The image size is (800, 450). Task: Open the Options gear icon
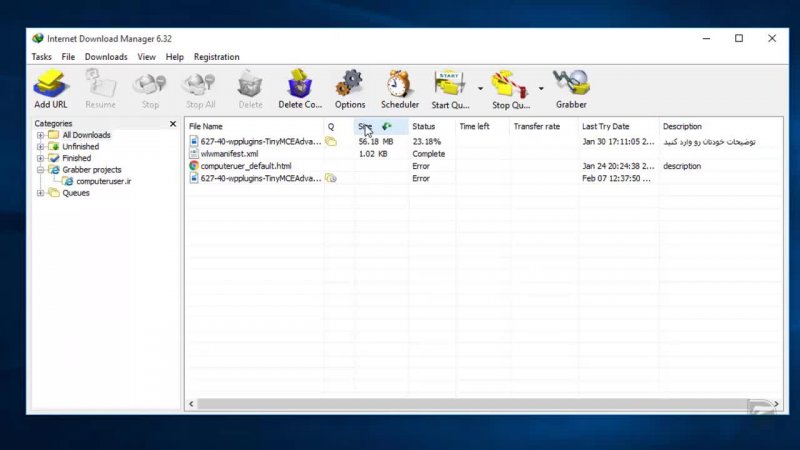pyautogui.click(x=349, y=88)
